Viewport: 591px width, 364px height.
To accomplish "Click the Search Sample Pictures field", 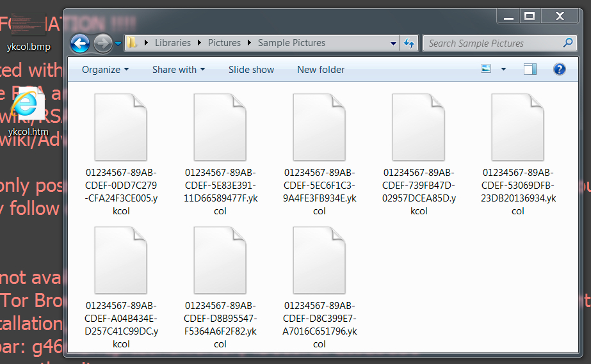I will 494,44.
